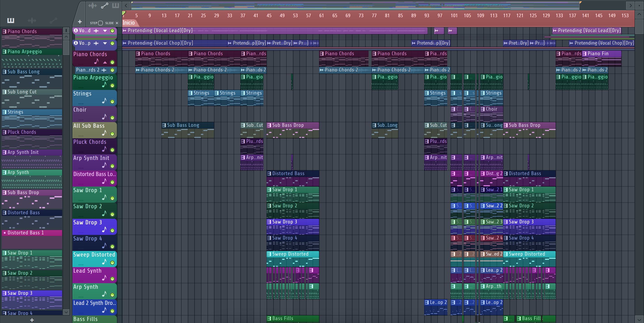
Task: Enable the STEP editing checkbox
Action: [x=100, y=23]
